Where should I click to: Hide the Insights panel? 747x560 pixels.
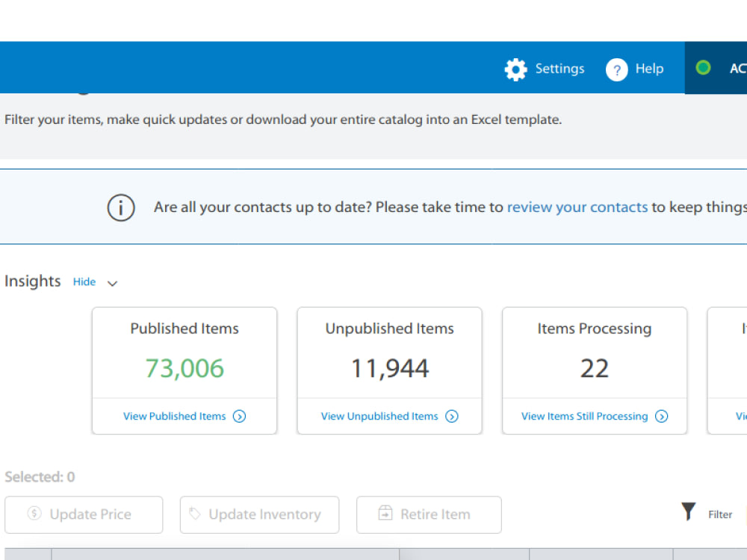click(84, 281)
